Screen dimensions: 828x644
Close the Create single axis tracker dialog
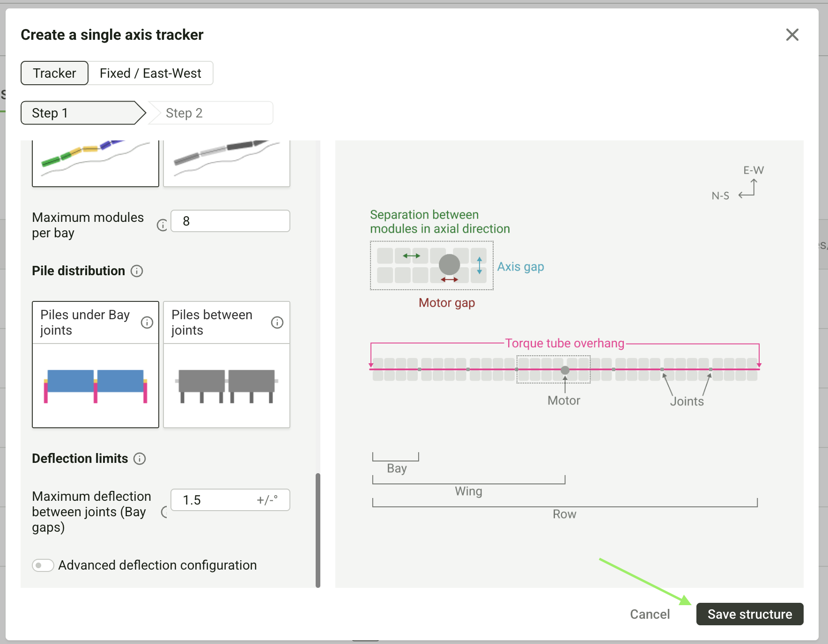click(792, 35)
